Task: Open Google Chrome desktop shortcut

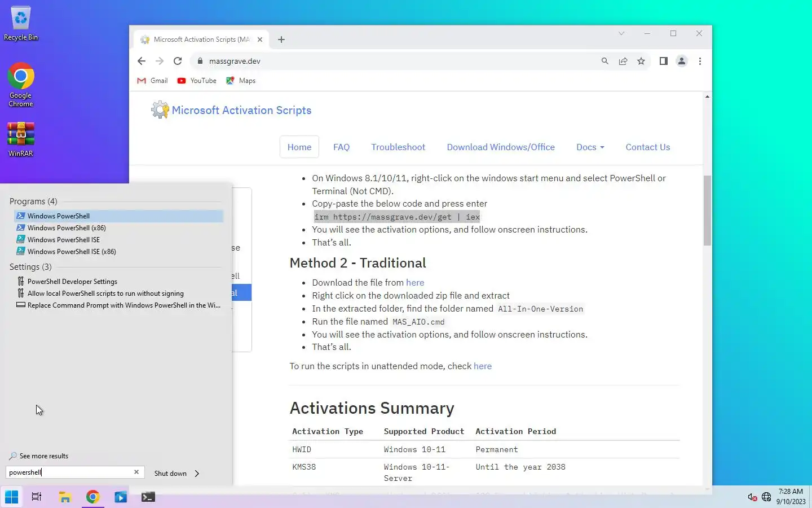Action: (x=21, y=85)
